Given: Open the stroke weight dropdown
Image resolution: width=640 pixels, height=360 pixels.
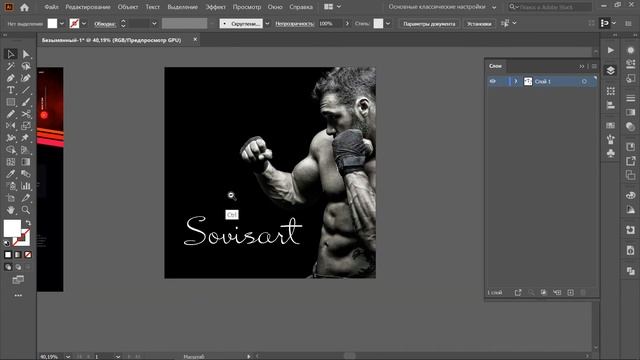Looking at the screenshot, I should pyautogui.click(x=154, y=24).
